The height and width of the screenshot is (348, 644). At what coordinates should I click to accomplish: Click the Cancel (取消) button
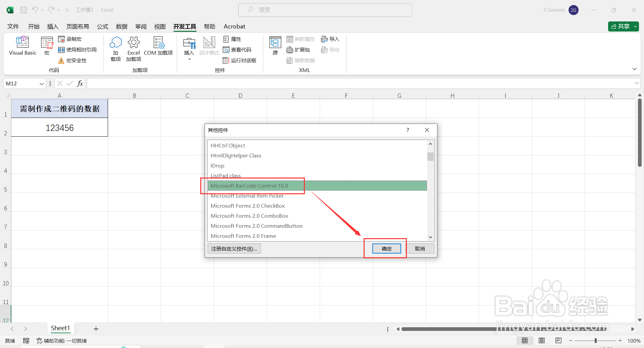point(420,249)
